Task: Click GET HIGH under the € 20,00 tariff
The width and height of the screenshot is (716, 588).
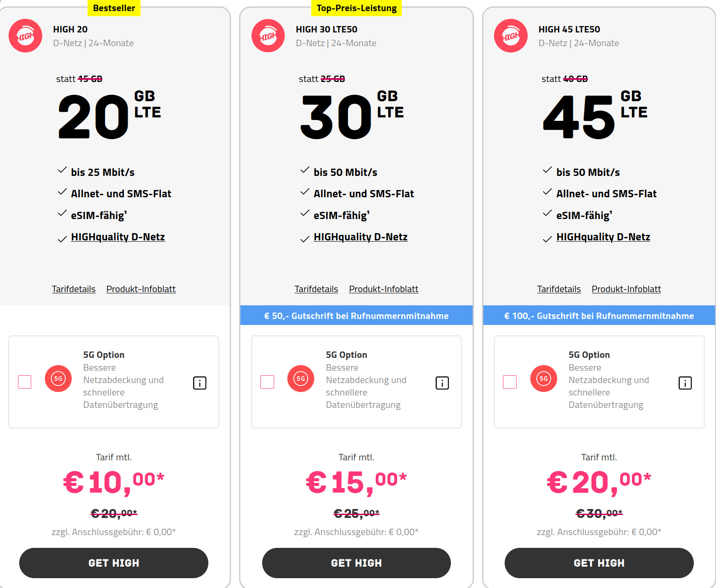Action: [x=599, y=563]
